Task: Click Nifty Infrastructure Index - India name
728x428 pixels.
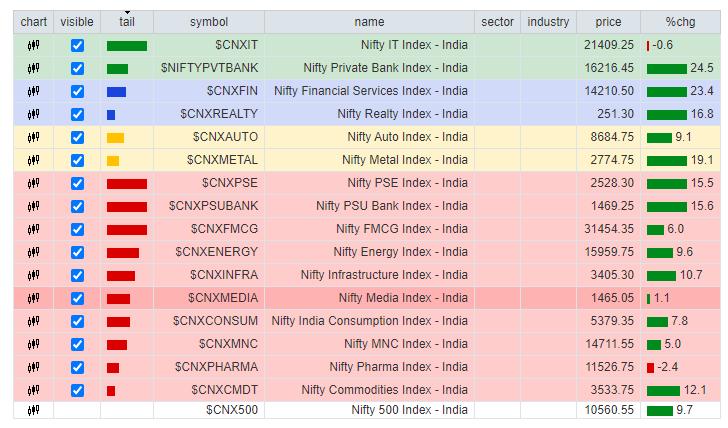Action: click(384, 276)
